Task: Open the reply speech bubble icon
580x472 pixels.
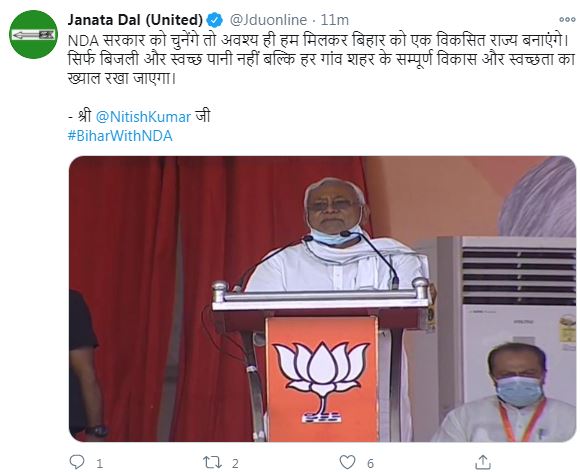Action: (x=77, y=462)
